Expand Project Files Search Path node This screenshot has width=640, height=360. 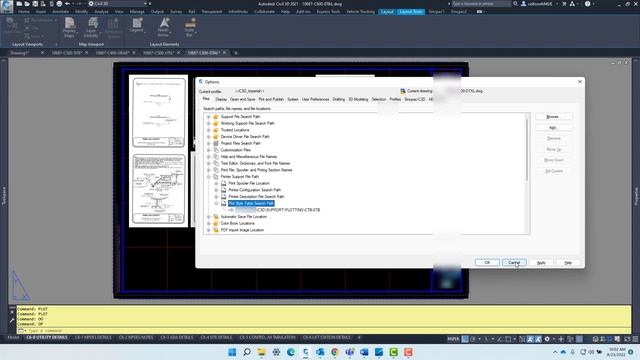209,143
